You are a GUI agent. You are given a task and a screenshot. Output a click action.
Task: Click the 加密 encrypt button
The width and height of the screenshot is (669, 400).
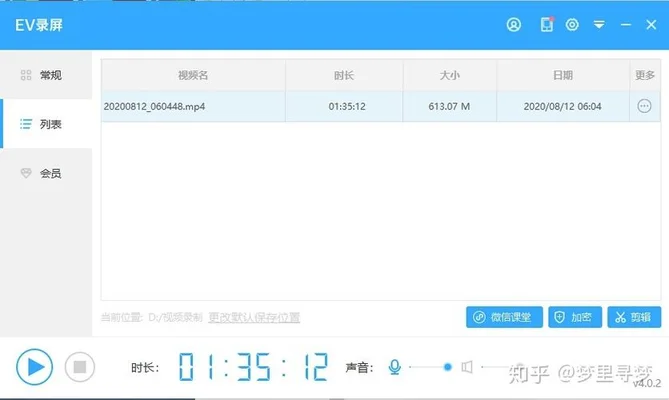(575, 317)
